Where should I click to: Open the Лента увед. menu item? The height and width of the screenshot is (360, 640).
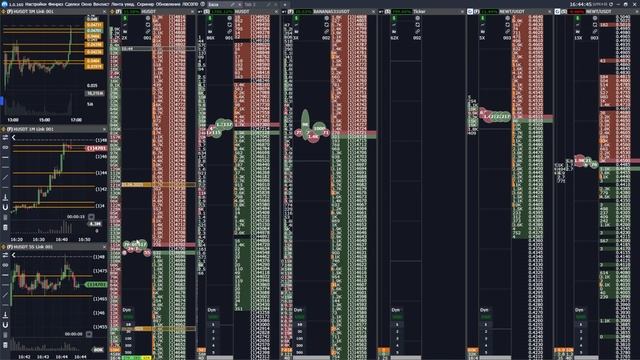[x=122, y=4]
